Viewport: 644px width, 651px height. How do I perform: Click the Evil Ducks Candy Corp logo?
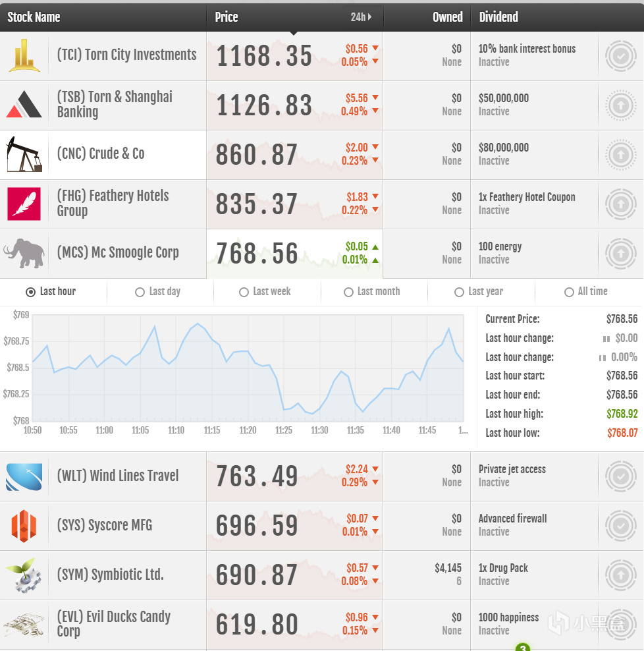click(24, 625)
